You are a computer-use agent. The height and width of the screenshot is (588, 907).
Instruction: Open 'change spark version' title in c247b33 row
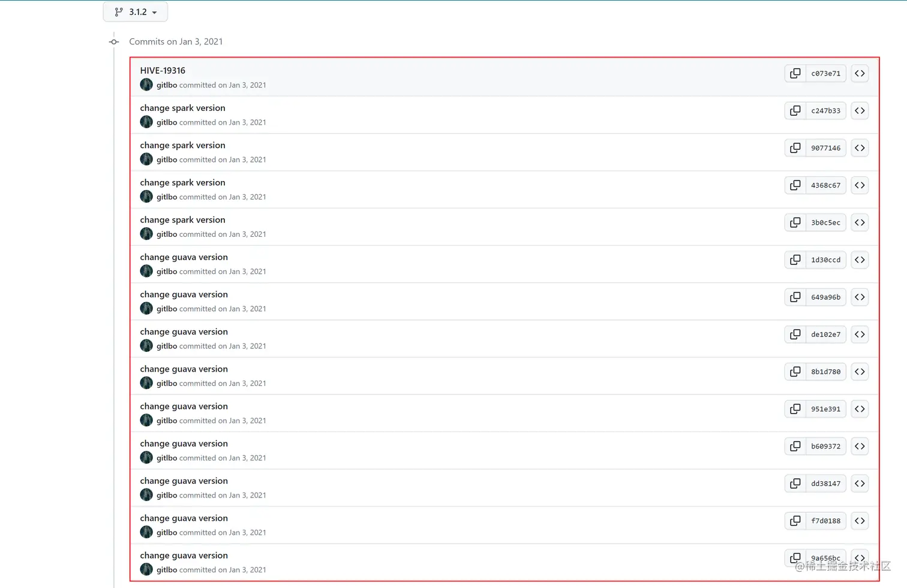182,108
